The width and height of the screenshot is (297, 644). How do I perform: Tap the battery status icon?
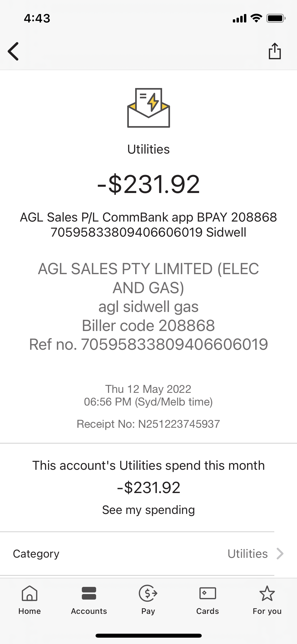pos(276,18)
